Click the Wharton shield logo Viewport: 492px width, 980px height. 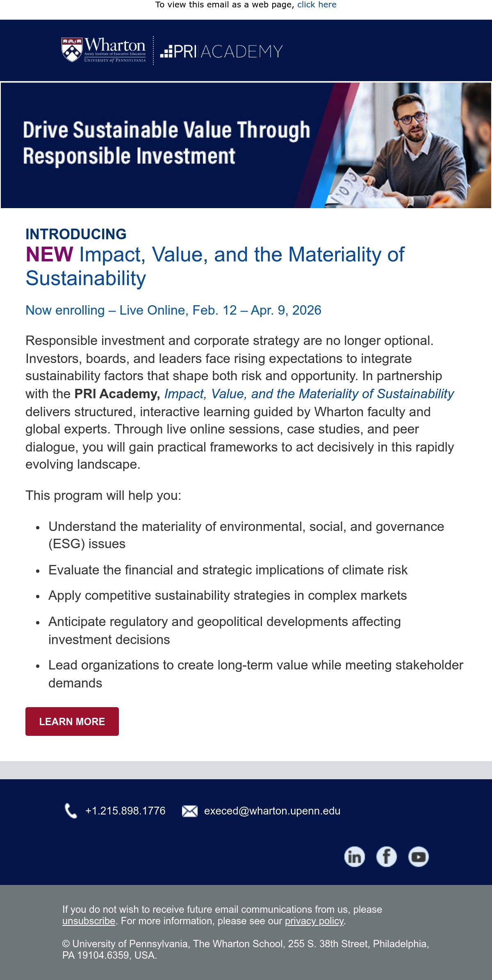coord(72,50)
